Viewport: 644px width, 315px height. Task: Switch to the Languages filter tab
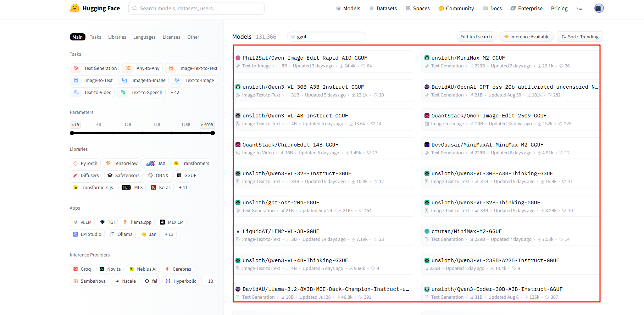(144, 37)
